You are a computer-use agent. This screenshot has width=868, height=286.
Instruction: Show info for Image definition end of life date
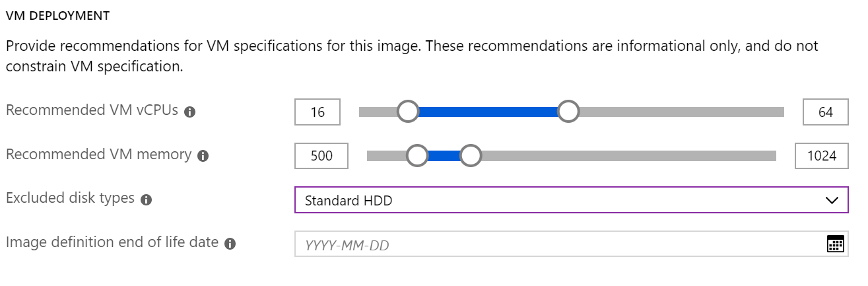coord(230,244)
